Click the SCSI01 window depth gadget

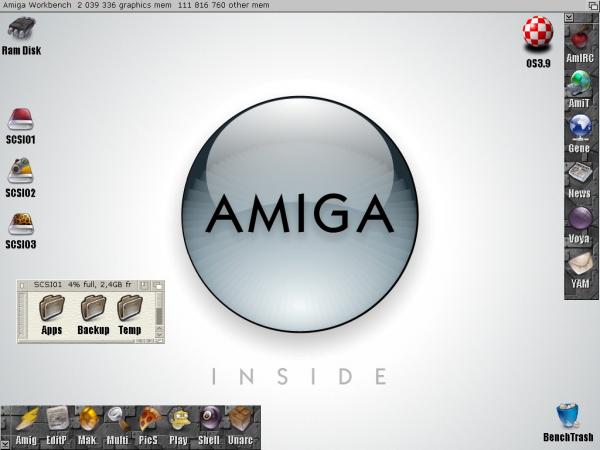[x=158, y=285]
